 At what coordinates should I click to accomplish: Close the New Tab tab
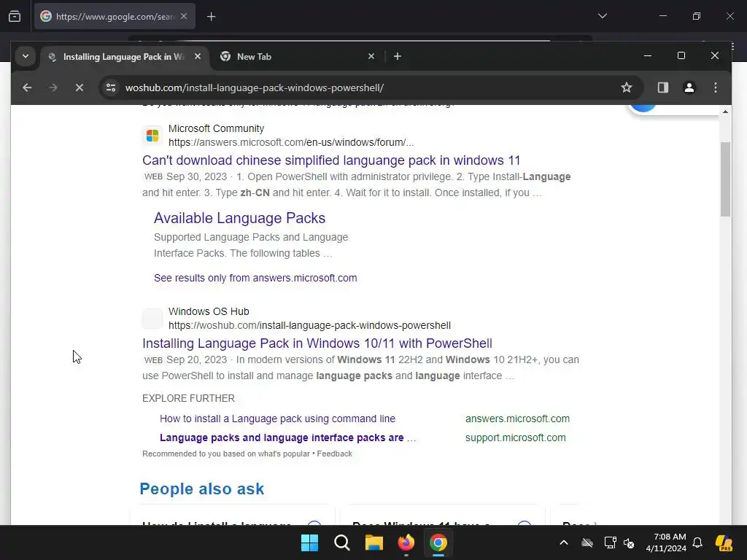point(371,56)
